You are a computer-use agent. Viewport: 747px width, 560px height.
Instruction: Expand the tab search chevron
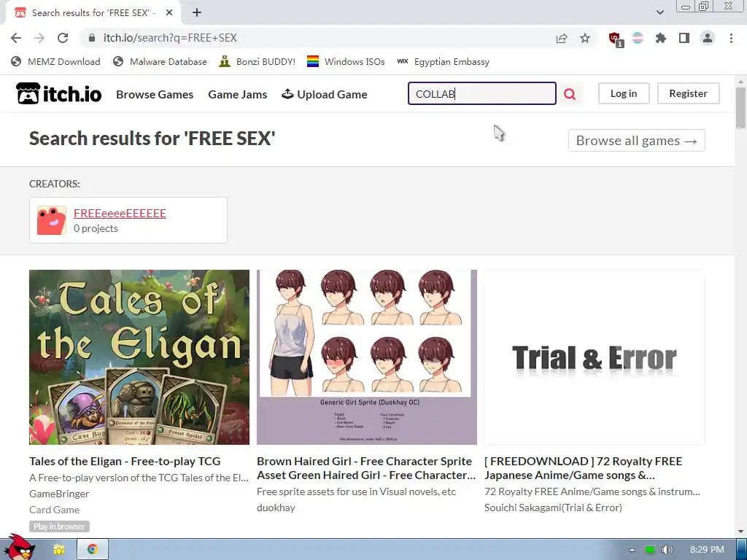pyautogui.click(x=659, y=13)
